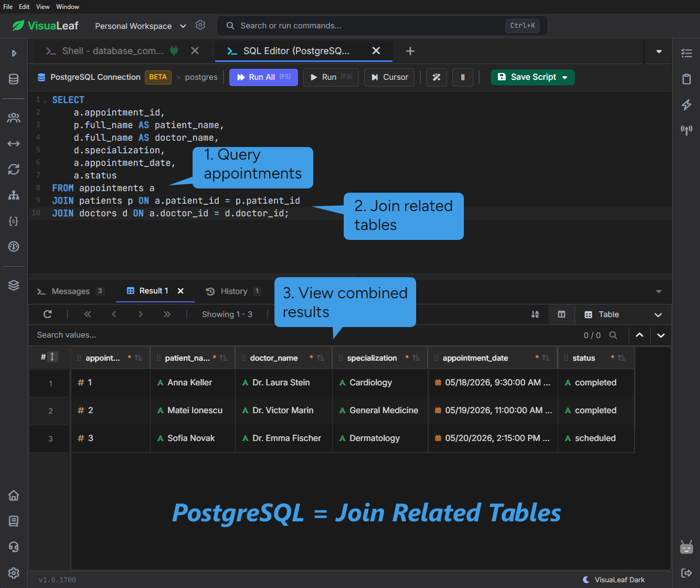
Task: Go to next results page
Action: (140, 314)
